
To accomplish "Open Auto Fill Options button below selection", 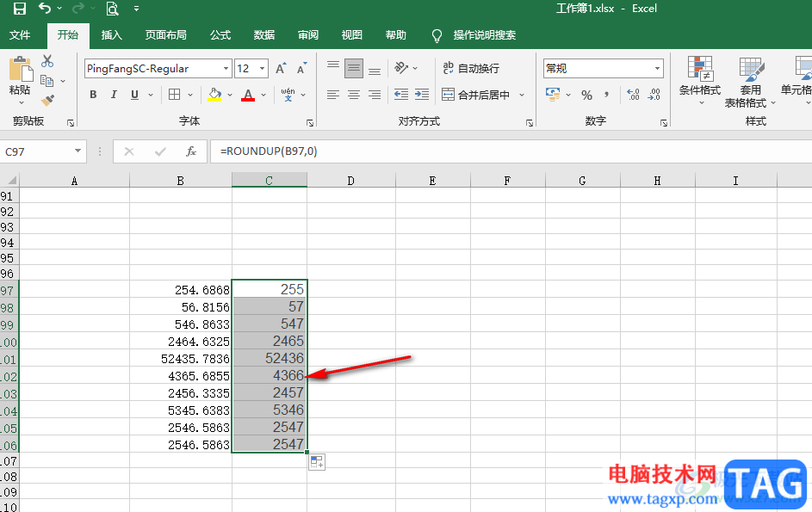I will [317, 462].
